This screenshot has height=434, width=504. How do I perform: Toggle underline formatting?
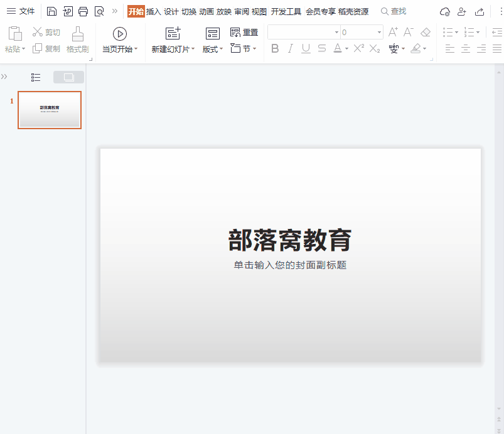tap(305, 47)
